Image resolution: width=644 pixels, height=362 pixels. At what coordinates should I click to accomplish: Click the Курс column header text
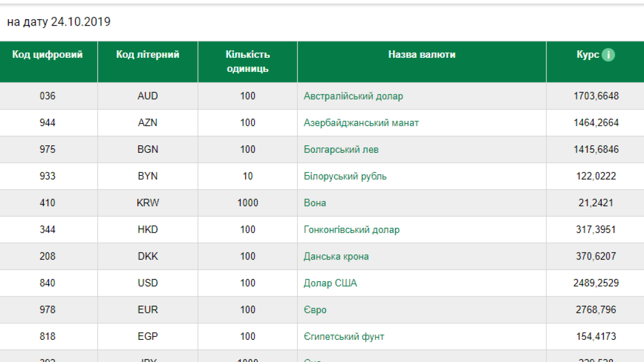click(x=587, y=55)
